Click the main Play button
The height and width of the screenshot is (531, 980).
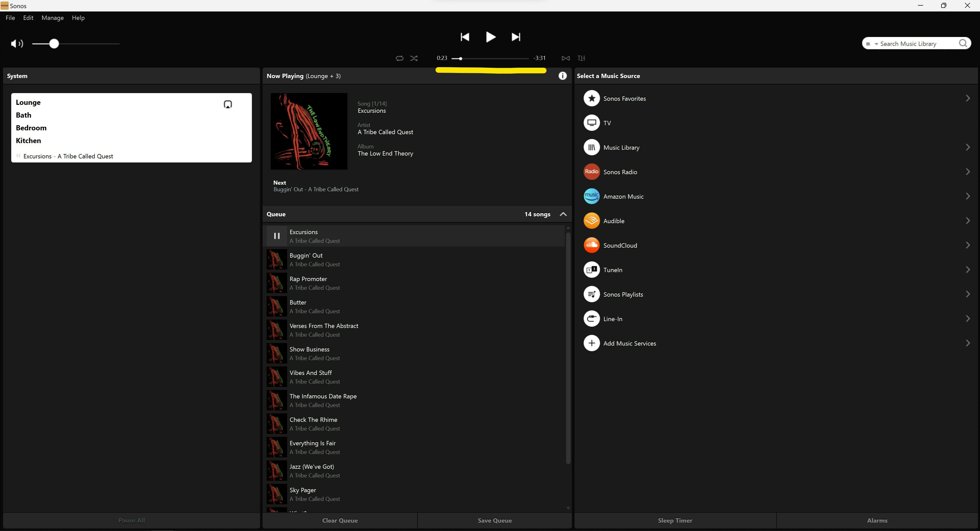490,37
